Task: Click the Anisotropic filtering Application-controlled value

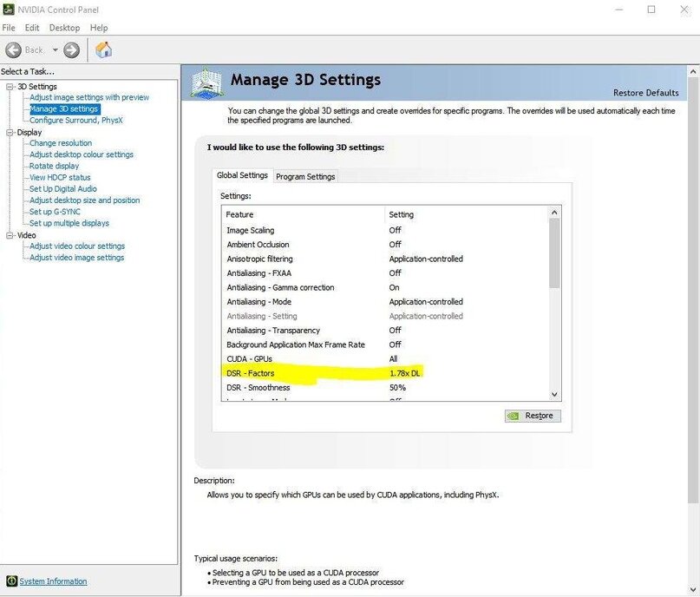Action: click(x=426, y=259)
